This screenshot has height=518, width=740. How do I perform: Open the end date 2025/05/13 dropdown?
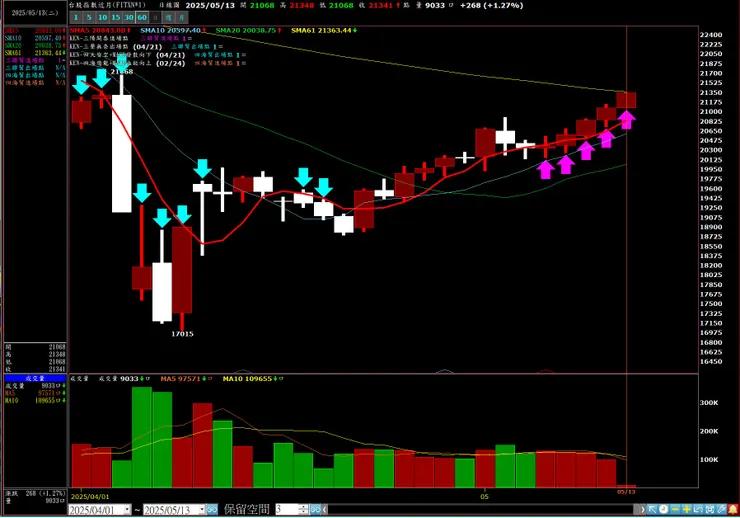click(202, 510)
